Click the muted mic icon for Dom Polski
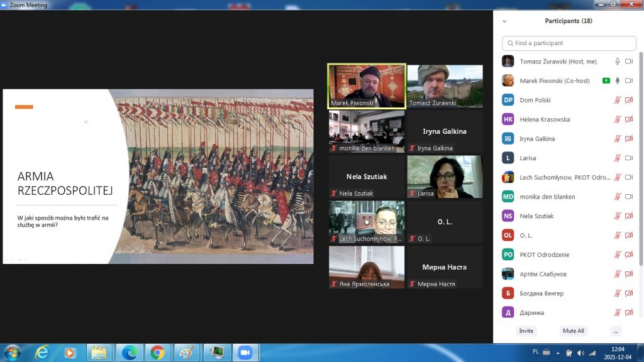Viewport: 644px width, 362px height. 618,100
